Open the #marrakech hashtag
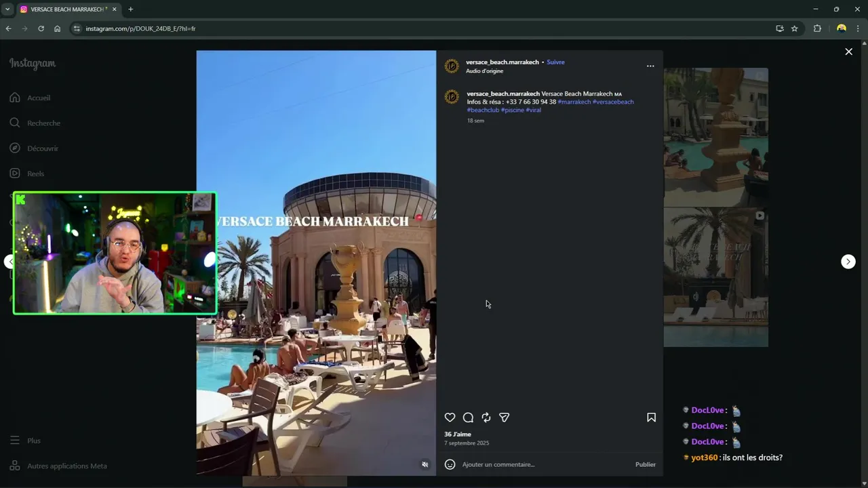 (574, 102)
